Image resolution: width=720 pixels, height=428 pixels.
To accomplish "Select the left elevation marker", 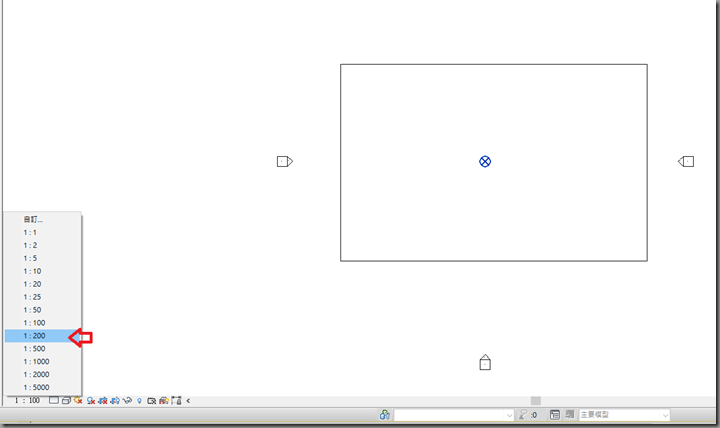I will 285,162.
